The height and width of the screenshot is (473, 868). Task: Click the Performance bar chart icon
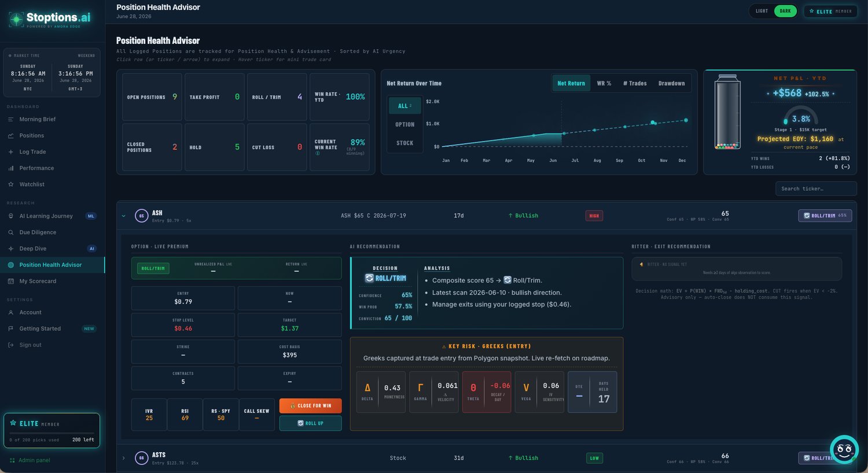tap(11, 168)
